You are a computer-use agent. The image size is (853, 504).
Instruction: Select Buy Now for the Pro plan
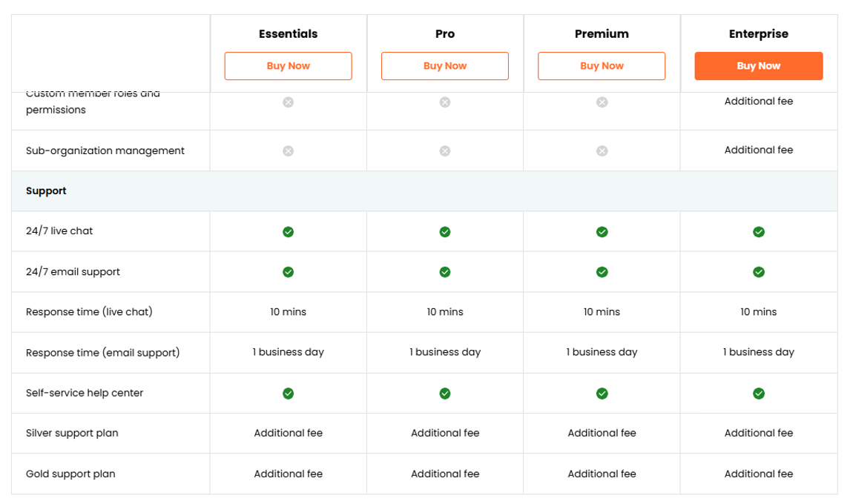pyautogui.click(x=444, y=66)
